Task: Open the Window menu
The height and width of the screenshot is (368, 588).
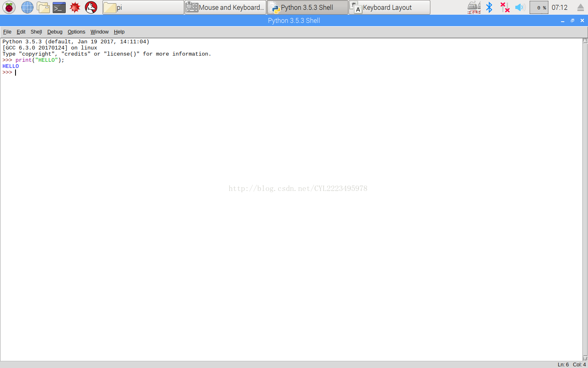Action: pyautogui.click(x=100, y=32)
